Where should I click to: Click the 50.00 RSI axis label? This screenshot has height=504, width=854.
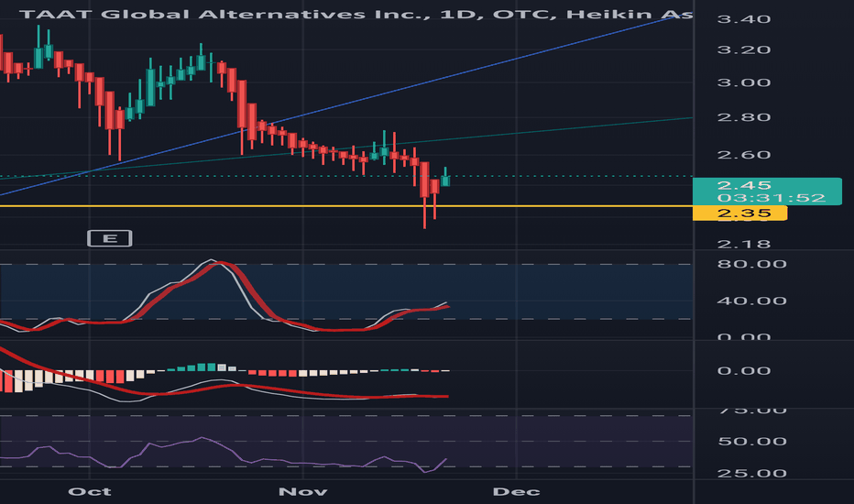[x=752, y=442]
